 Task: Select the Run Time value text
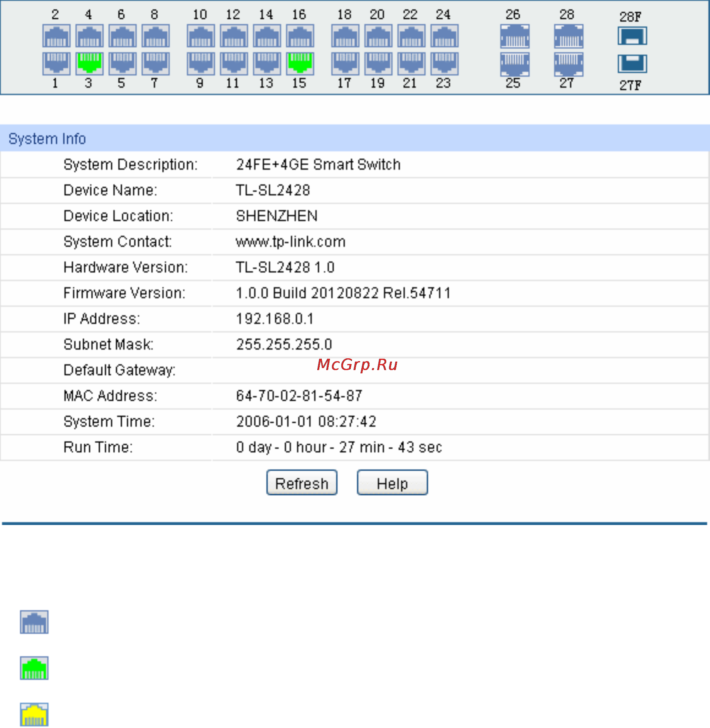pyautogui.click(x=339, y=447)
